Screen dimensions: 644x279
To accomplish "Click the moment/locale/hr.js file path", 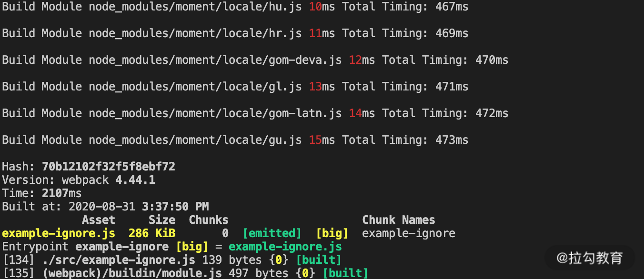I will (x=195, y=33).
